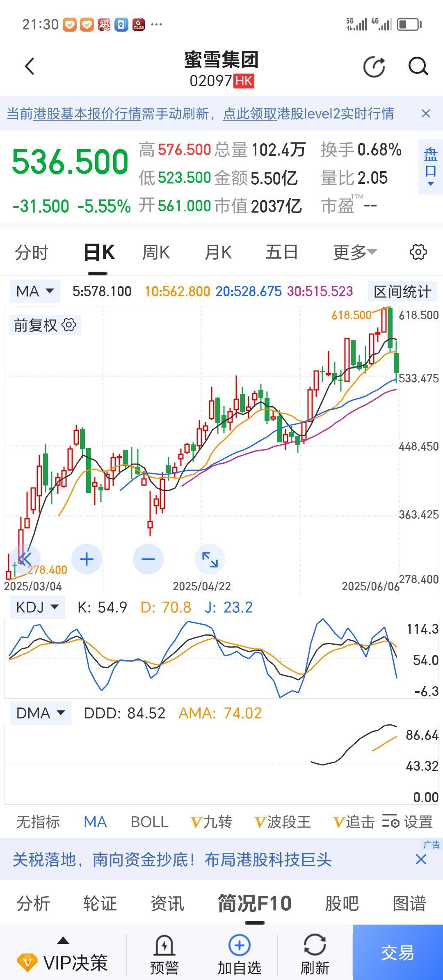Viewport: 443px width, 980px height.
Task: Open link 港股基本报价行情
Action: (x=87, y=114)
